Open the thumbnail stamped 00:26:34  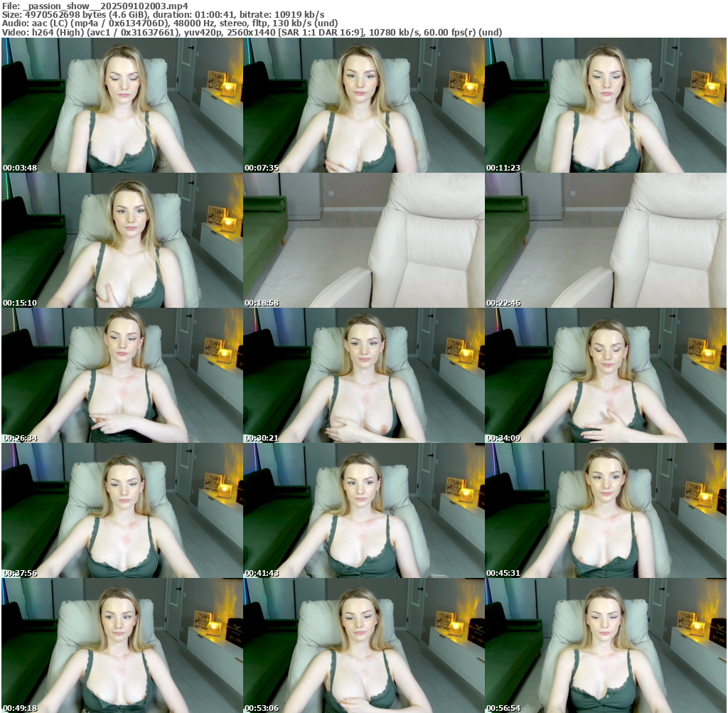[x=122, y=375]
